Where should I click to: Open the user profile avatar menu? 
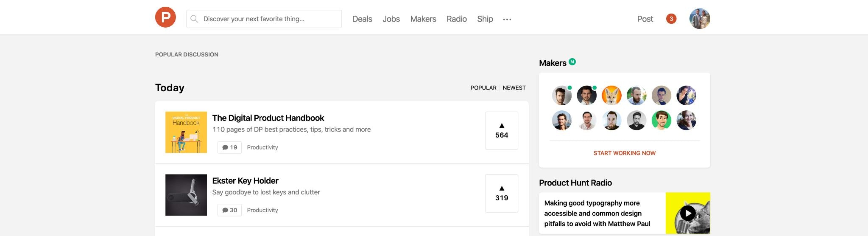tap(699, 19)
